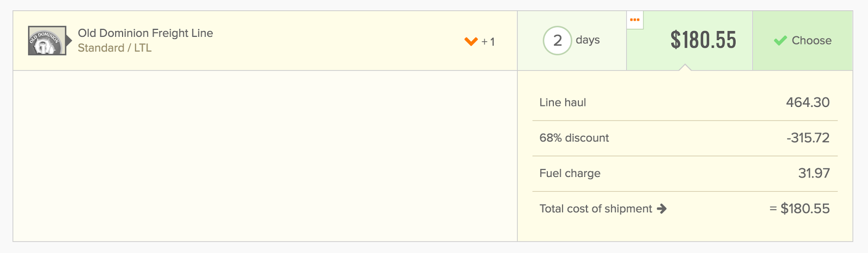Click the 2 days transit circle
Viewport: 868px width, 253px height.
click(x=557, y=40)
